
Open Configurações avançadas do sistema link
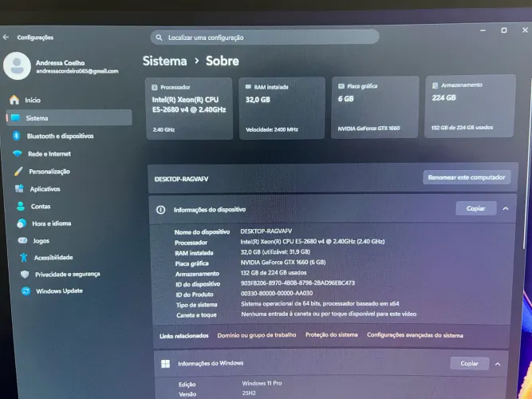[x=415, y=335]
